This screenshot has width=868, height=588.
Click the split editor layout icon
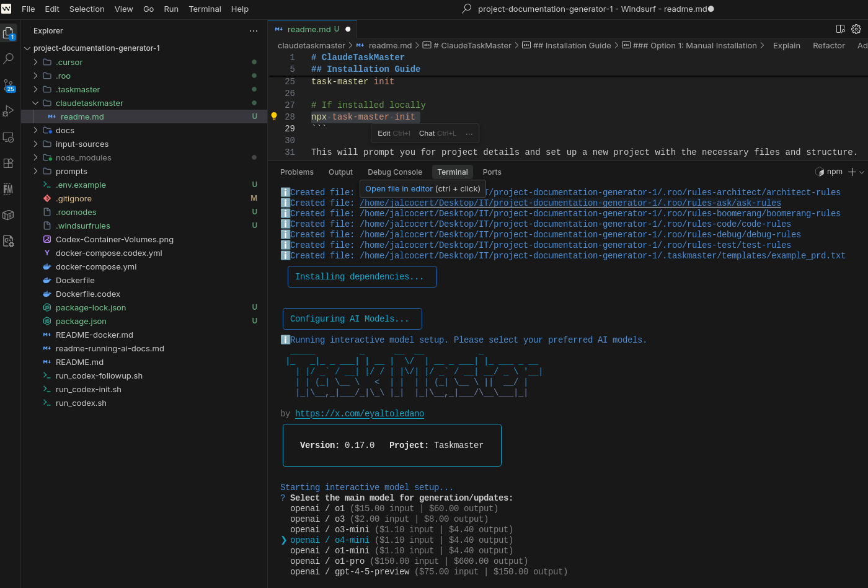pos(841,29)
